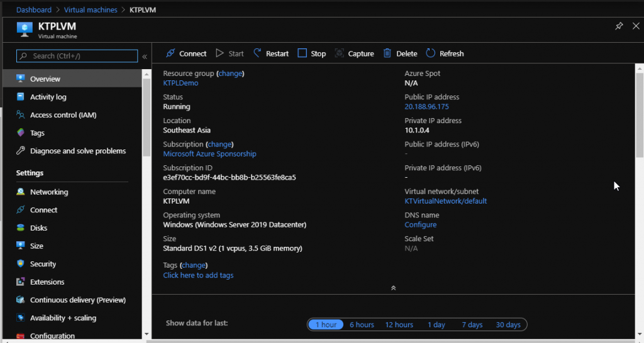Click the Start play icon
Screen dimensions: 644x343
[x=219, y=53]
